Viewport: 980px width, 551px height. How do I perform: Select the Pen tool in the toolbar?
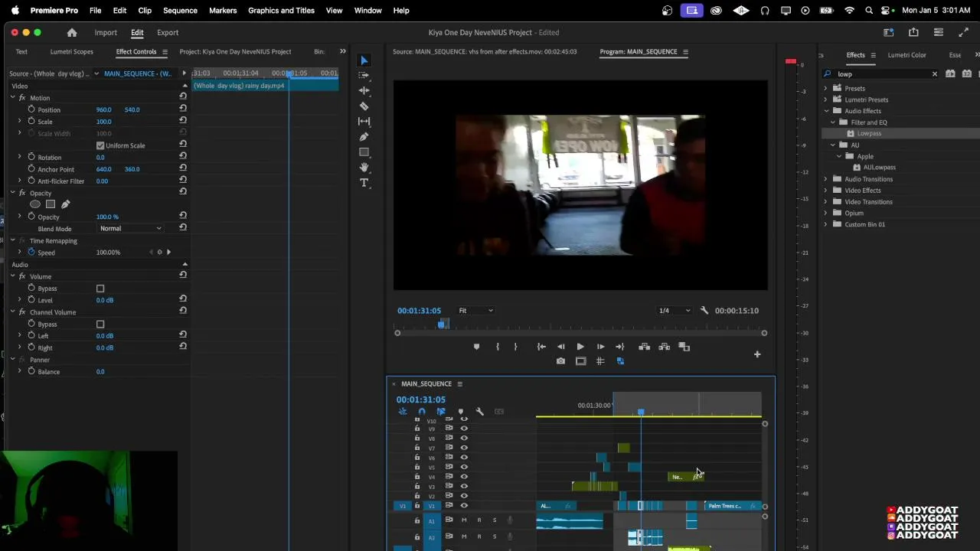364,137
